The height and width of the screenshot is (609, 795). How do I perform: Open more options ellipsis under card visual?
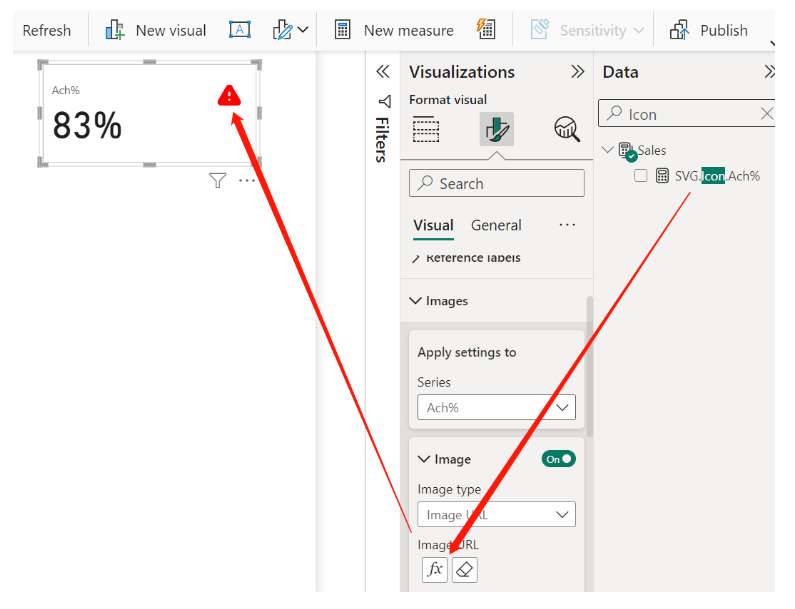tap(247, 181)
